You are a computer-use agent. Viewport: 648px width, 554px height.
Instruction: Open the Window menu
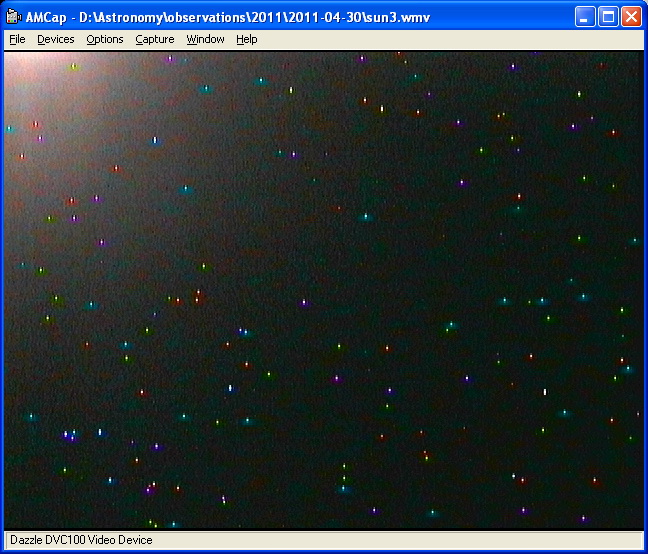pos(205,39)
